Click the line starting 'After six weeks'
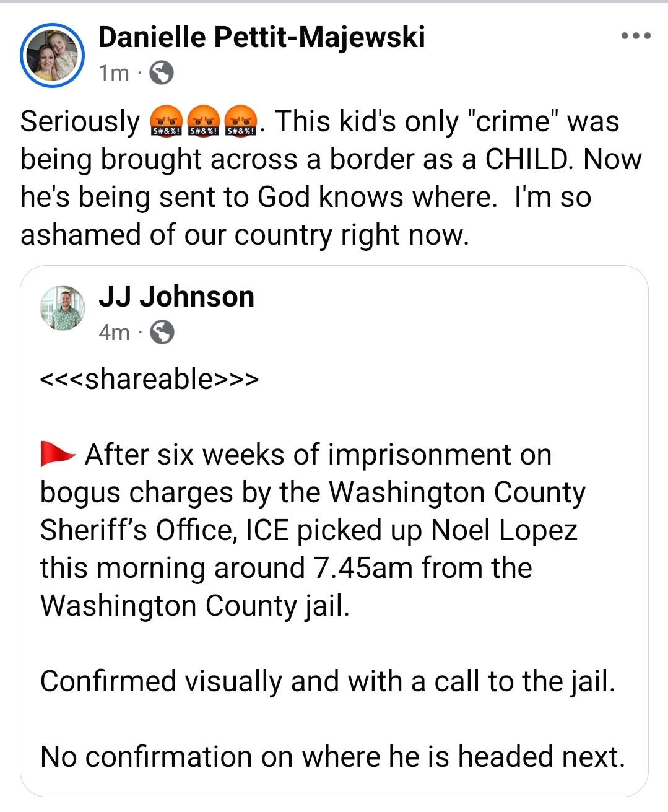 click(318, 455)
